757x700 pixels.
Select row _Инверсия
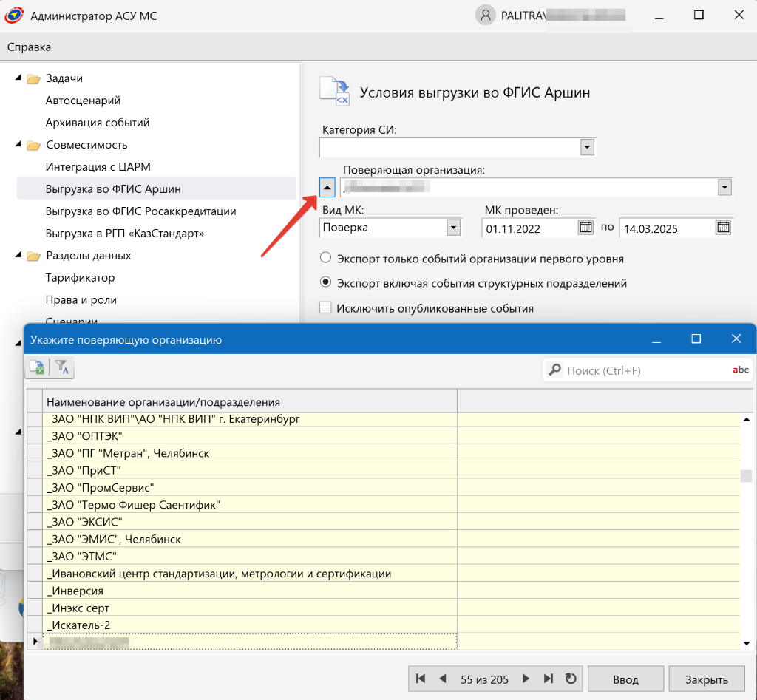250,591
